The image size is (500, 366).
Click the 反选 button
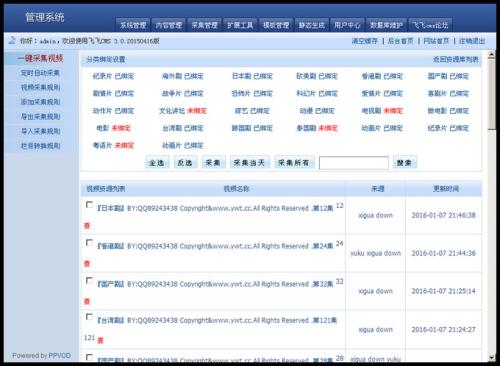pos(185,163)
